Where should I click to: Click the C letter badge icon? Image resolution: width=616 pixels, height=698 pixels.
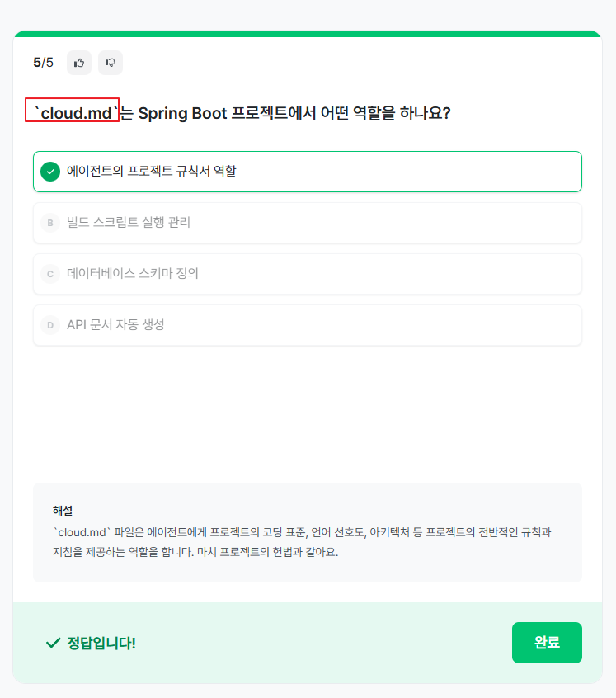click(x=50, y=274)
